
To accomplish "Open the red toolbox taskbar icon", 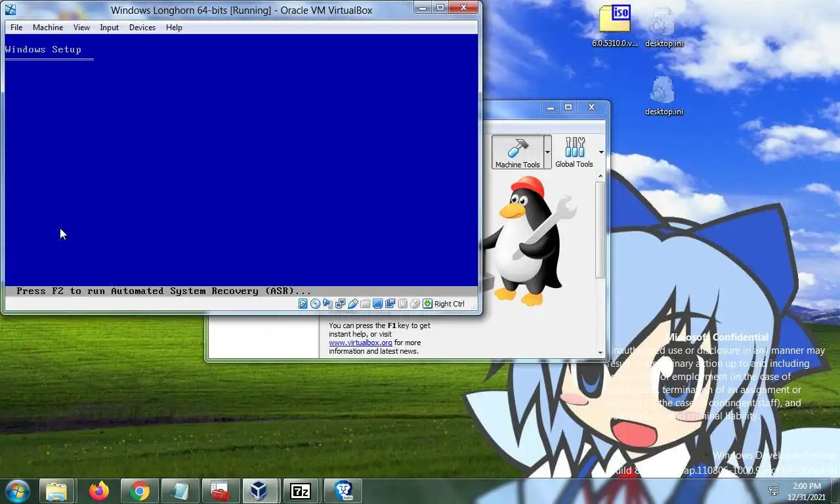I will coord(220,491).
